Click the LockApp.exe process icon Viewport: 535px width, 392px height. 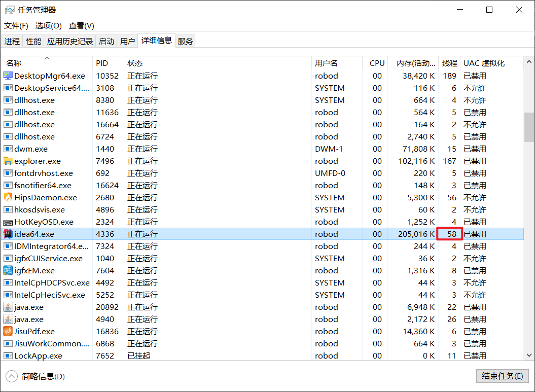8,356
